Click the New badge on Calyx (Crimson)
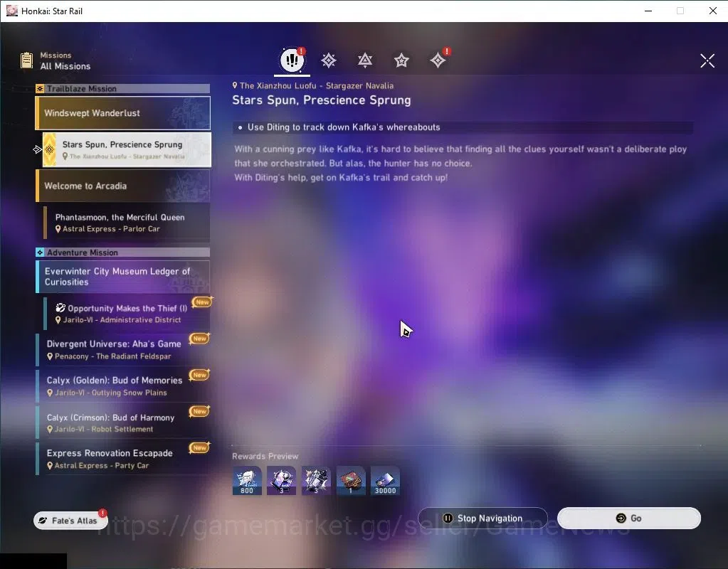 point(200,412)
